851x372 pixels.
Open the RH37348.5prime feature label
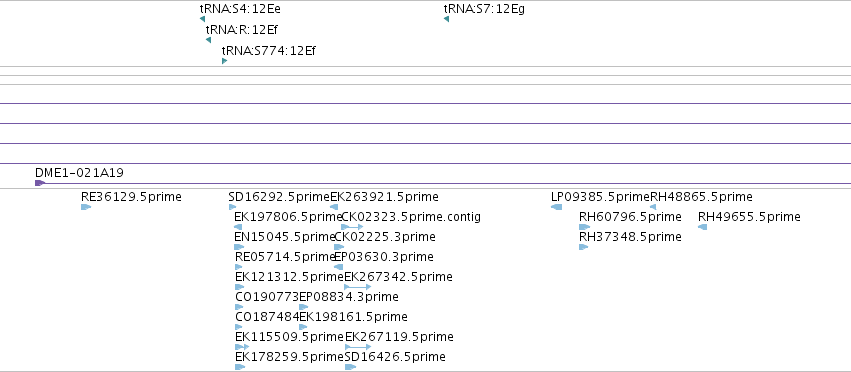(x=630, y=237)
